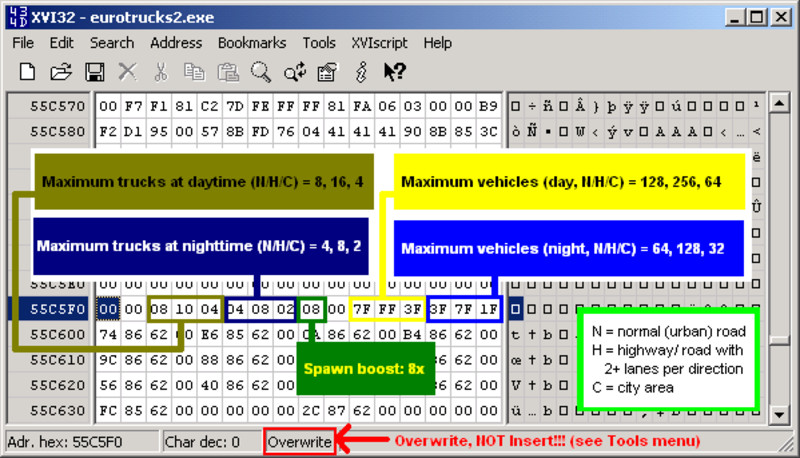Screen dimensions: 800x458
Task: Click hex byte FC in row 55C630
Action: [108, 411]
